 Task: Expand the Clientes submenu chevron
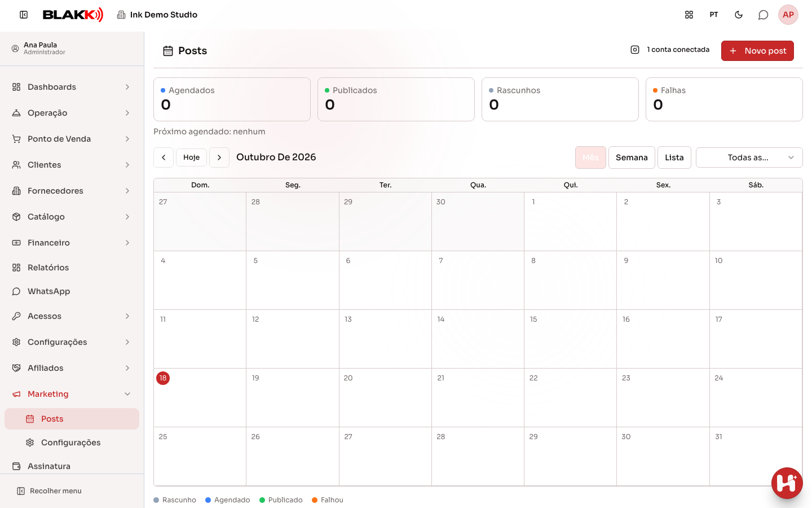(x=127, y=165)
